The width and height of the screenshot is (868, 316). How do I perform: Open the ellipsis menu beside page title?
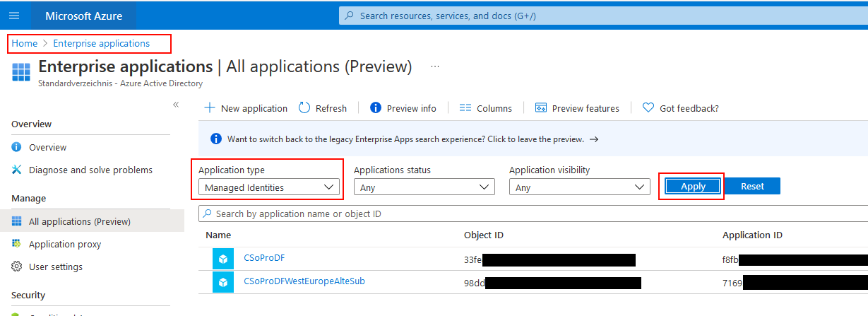[435, 66]
